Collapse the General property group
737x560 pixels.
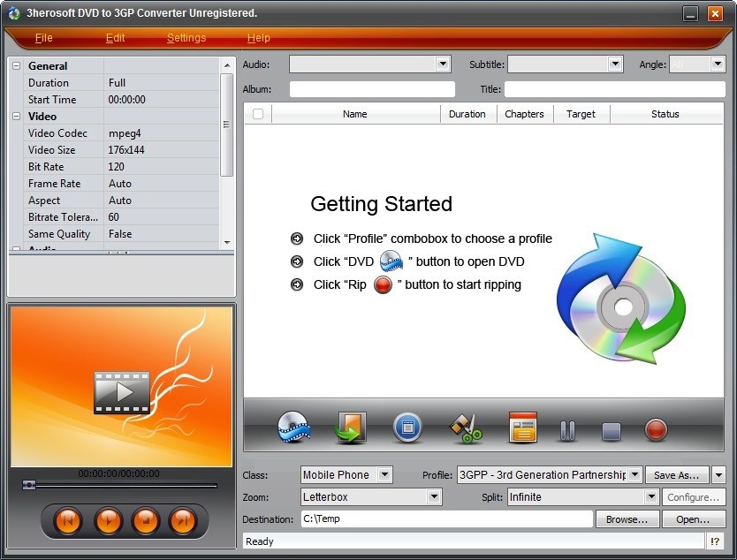pyautogui.click(x=17, y=66)
